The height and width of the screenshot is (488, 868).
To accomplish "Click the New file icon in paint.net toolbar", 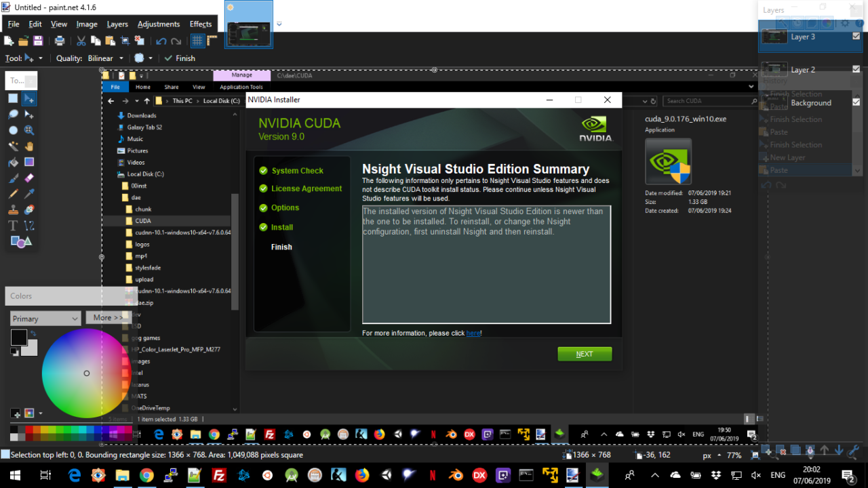I will [9, 41].
